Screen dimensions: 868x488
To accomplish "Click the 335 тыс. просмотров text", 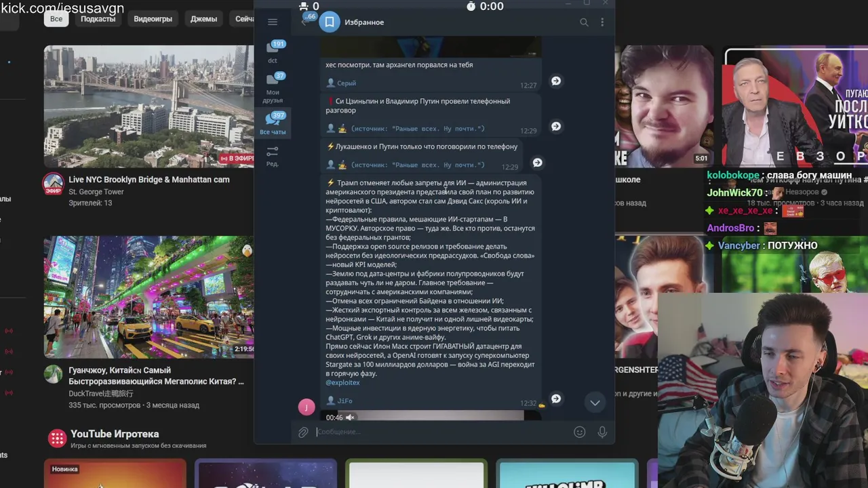I will [x=104, y=405].
